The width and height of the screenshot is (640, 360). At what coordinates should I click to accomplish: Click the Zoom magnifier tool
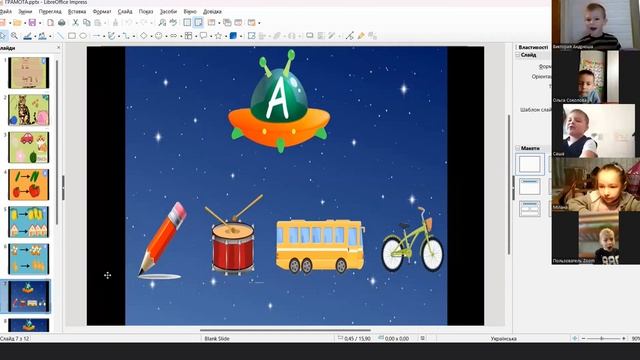[14, 36]
